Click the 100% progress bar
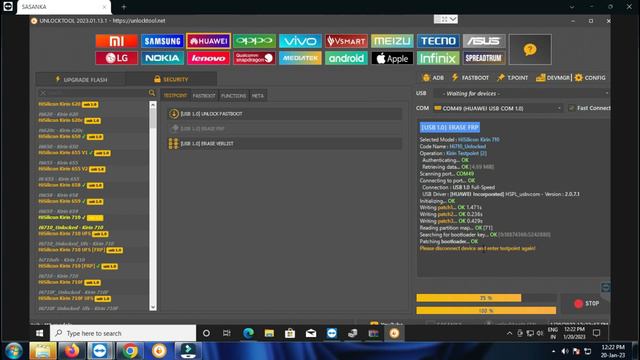This screenshot has height=360, width=640. (x=486, y=311)
